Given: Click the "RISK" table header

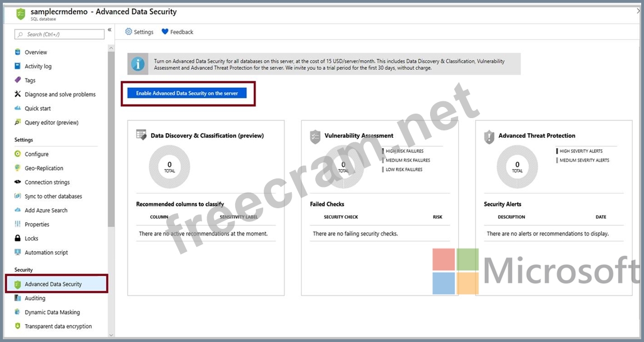Looking at the screenshot, I should pyautogui.click(x=437, y=217).
